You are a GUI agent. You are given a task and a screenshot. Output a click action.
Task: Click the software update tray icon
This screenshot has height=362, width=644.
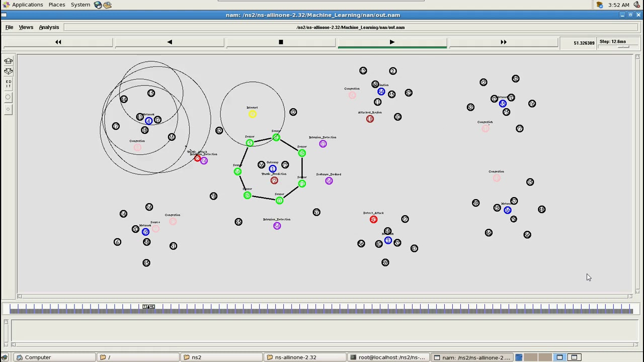point(600,5)
